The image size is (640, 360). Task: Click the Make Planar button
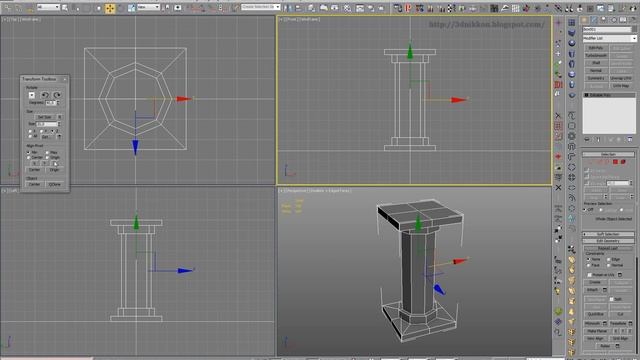pos(598,331)
